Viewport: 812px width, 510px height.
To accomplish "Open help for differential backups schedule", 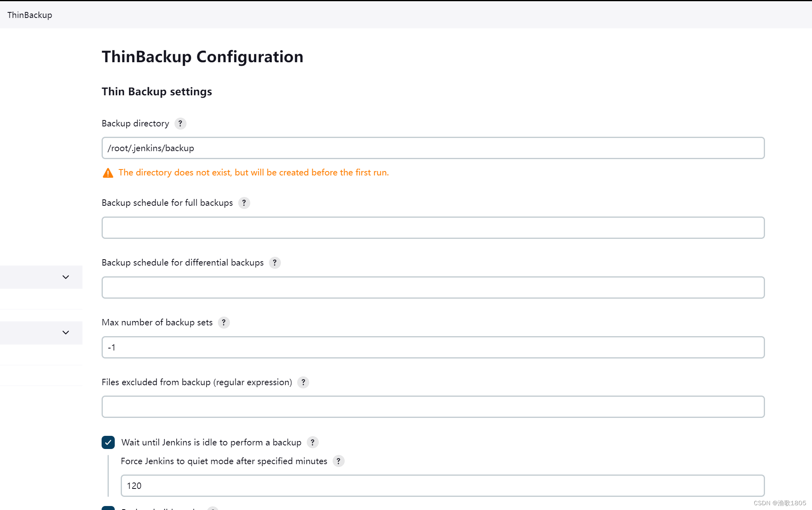I will pyautogui.click(x=275, y=263).
